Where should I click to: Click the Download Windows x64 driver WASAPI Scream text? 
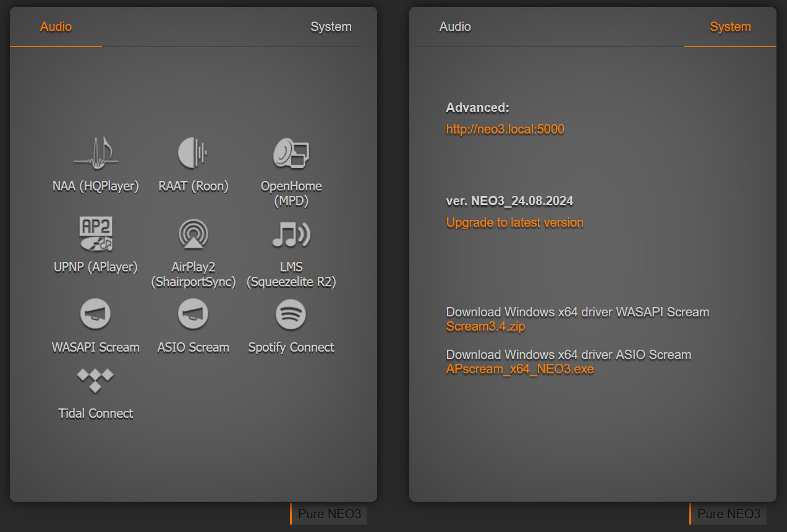[x=577, y=312]
